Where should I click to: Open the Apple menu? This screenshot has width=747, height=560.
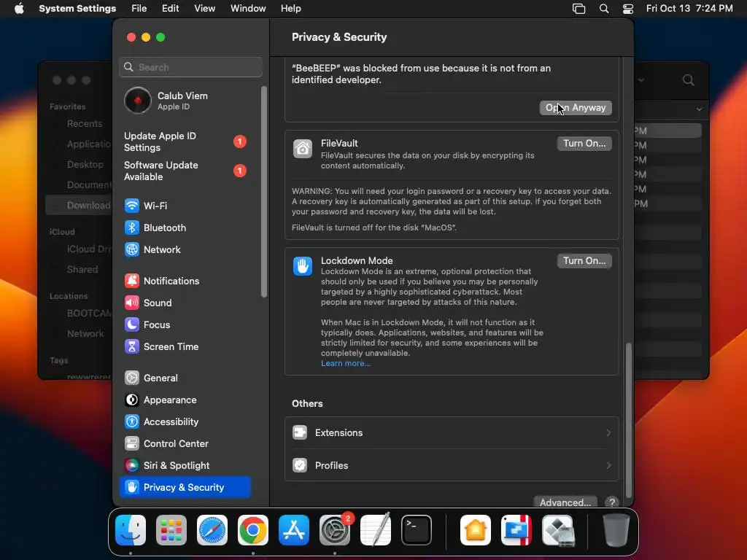(19, 9)
